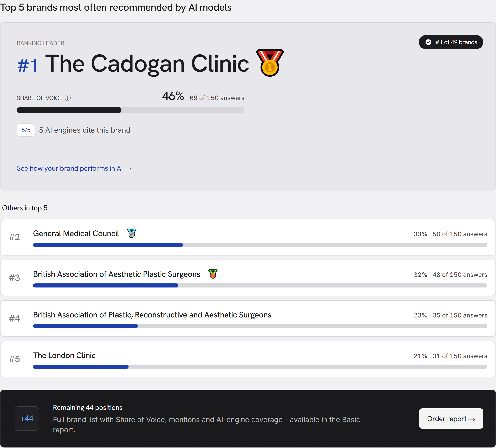Click the Cadogan Clinic 46% share of voice bar
The width and height of the screenshot is (496, 448).
[x=130, y=110]
